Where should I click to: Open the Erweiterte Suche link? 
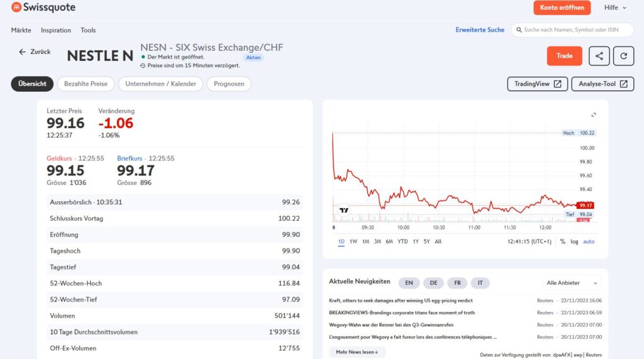(x=480, y=30)
